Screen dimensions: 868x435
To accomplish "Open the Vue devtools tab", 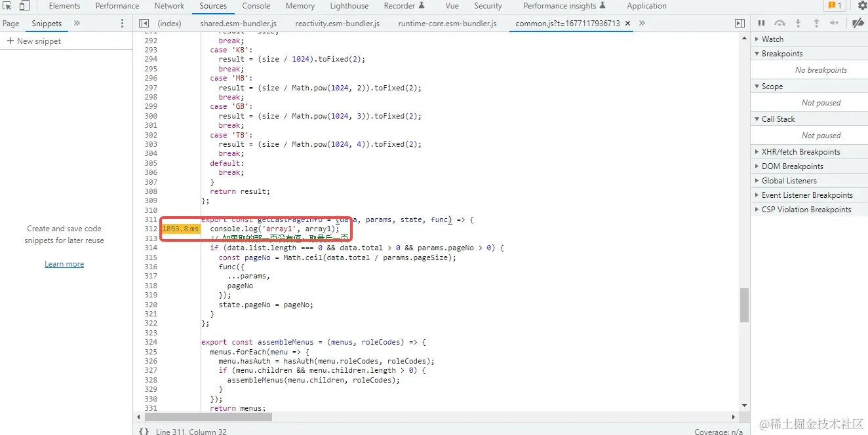I will pos(452,6).
